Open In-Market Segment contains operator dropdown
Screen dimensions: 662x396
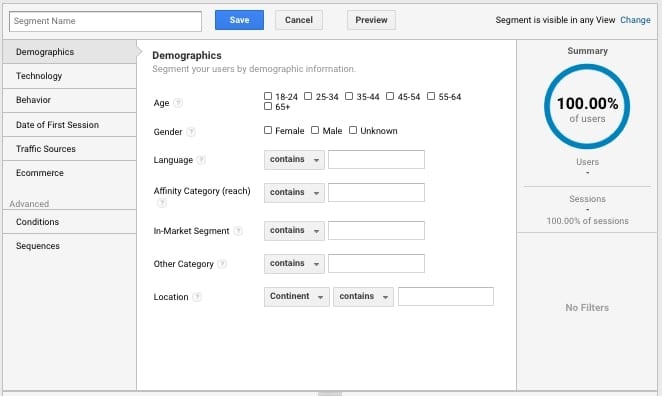click(294, 231)
